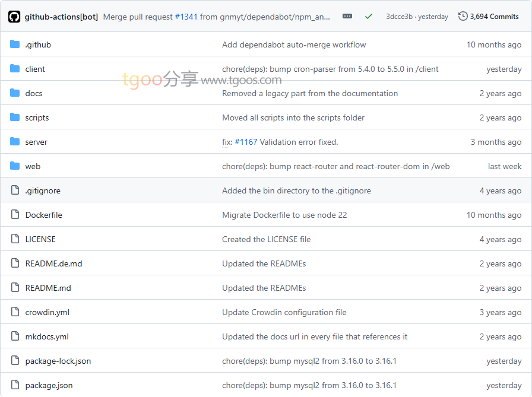This screenshot has height=397, width=532.
Task: Open pull request #1341 link
Action: point(186,17)
